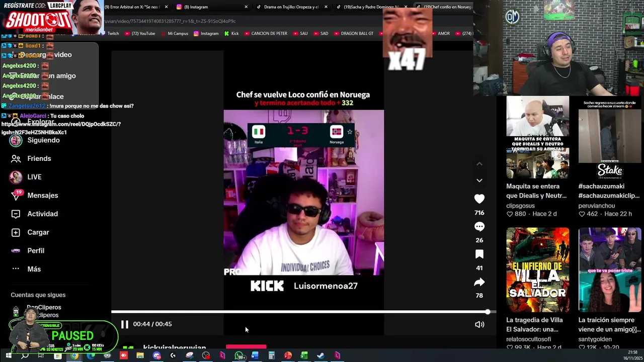Like the video with the heart icon
Viewport: 644px width, 362px height.
pos(479,199)
